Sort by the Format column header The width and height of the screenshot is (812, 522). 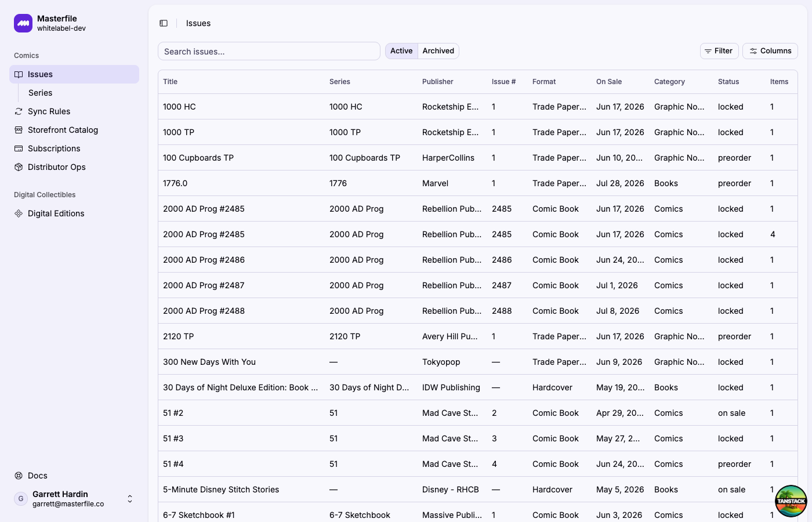(x=544, y=82)
